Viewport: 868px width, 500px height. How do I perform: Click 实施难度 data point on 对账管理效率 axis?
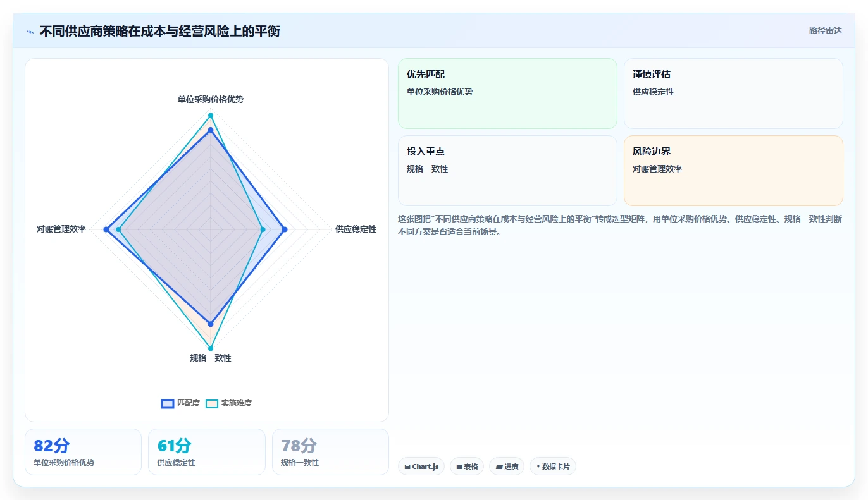118,229
